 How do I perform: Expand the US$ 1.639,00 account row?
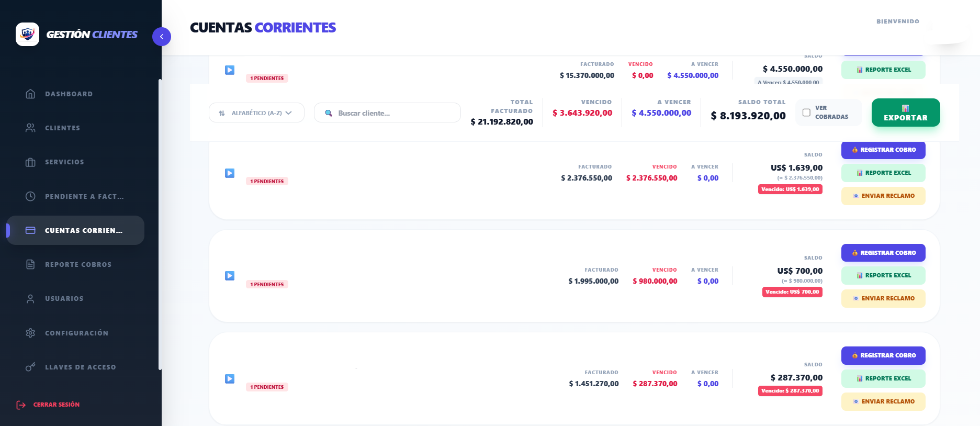pyautogui.click(x=230, y=173)
